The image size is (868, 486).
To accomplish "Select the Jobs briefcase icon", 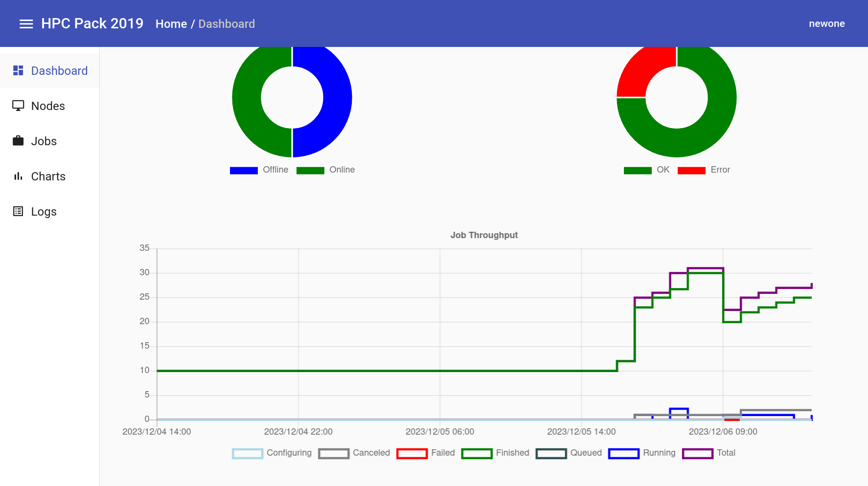I will tap(18, 141).
